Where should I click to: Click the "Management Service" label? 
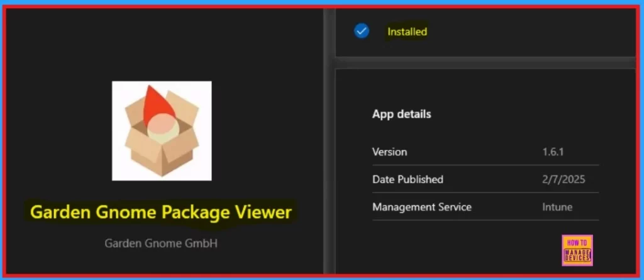click(x=422, y=207)
